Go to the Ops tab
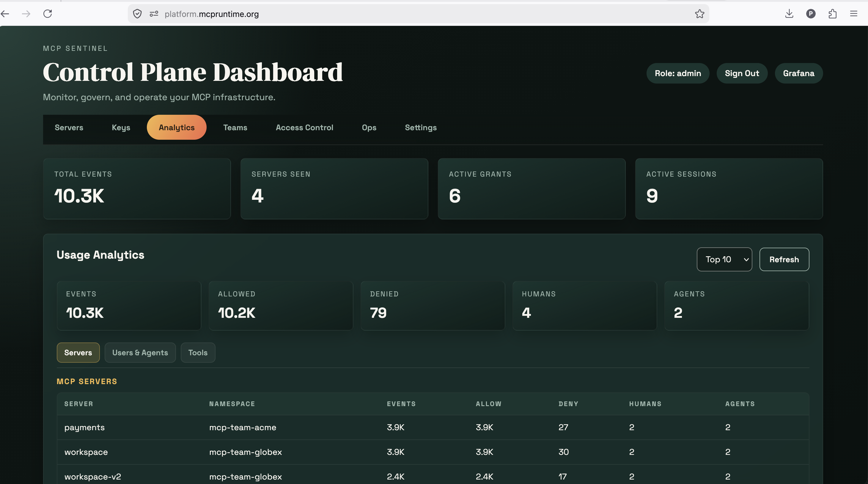 369,128
